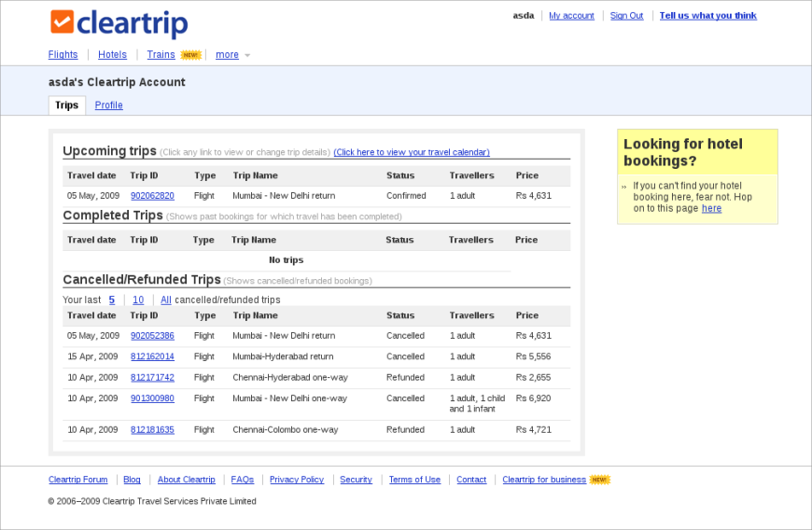The width and height of the screenshot is (812, 530).
Task: Go to the Trains section
Action: click(x=161, y=54)
